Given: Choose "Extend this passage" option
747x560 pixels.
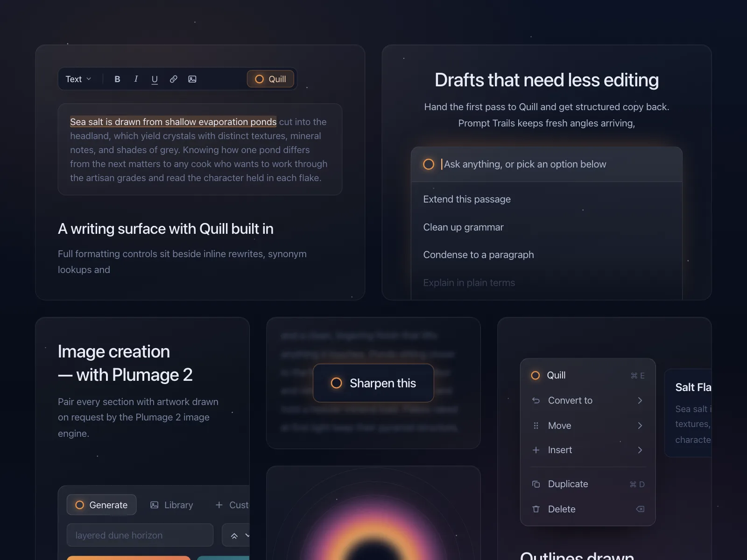Looking at the screenshot, I should click(x=546, y=199).
